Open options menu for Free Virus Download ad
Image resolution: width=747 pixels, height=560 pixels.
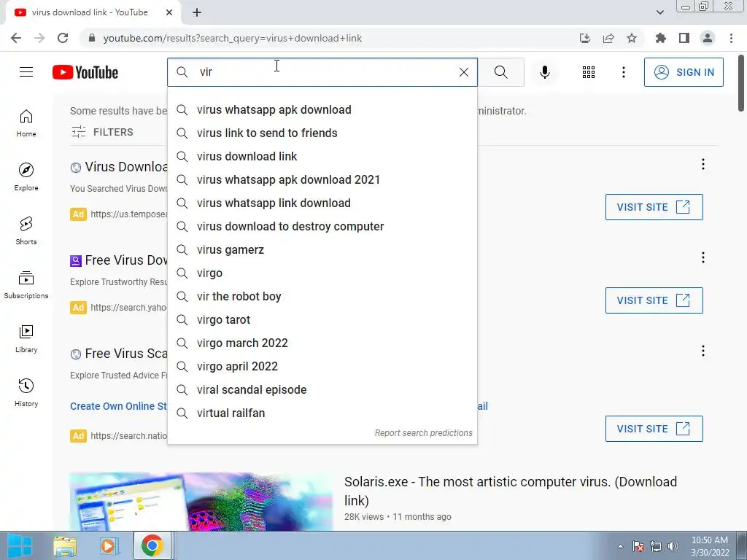pyautogui.click(x=703, y=257)
